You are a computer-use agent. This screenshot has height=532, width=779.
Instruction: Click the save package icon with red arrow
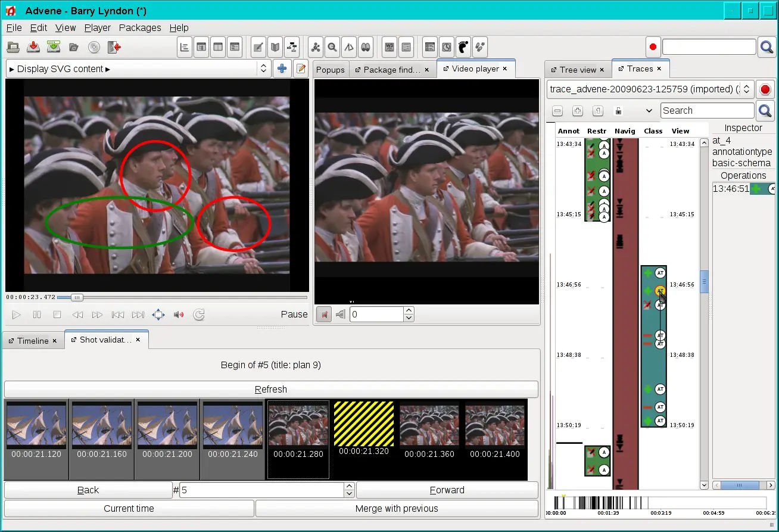pos(33,47)
